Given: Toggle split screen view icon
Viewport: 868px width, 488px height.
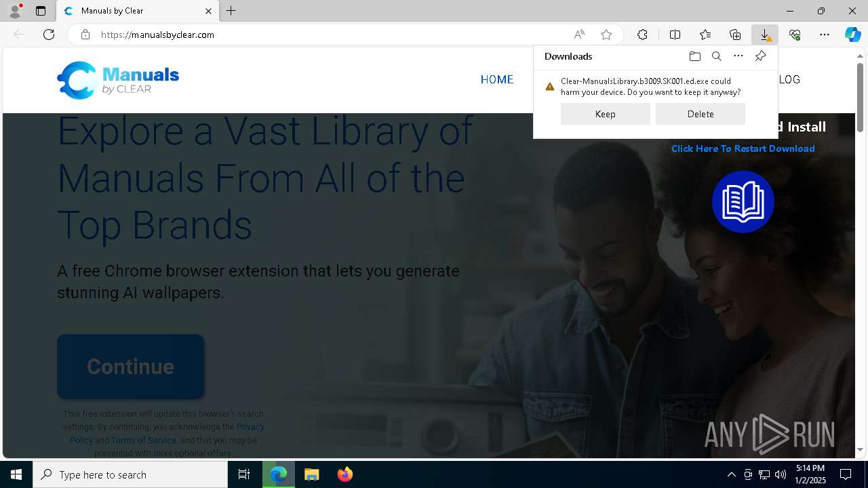Looking at the screenshot, I should click(x=675, y=35).
